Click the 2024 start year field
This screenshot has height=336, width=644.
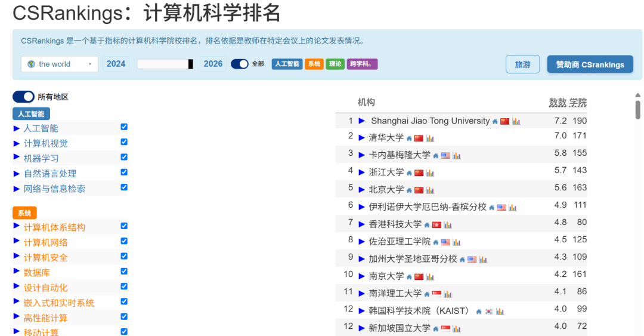click(x=116, y=64)
